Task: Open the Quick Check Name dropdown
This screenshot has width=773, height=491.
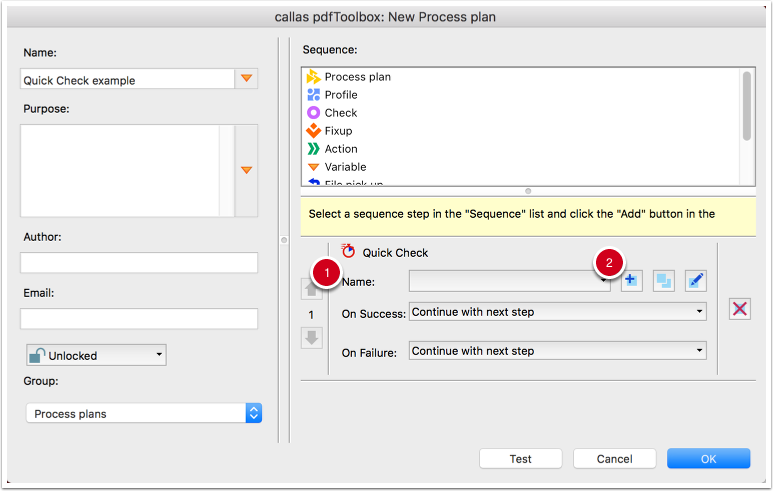Action: pyautogui.click(x=509, y=281)
